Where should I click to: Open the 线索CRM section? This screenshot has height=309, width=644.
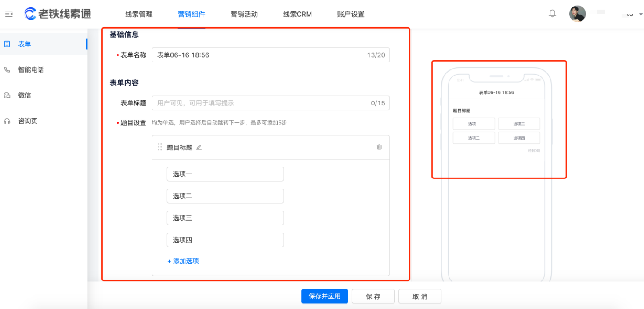[x=297, y=14]
